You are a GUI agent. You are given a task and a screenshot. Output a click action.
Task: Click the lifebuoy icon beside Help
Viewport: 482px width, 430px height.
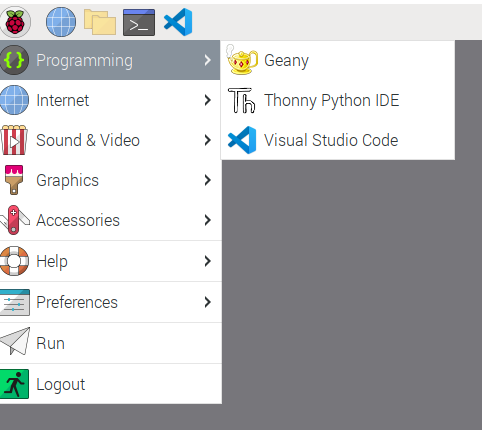14,261
